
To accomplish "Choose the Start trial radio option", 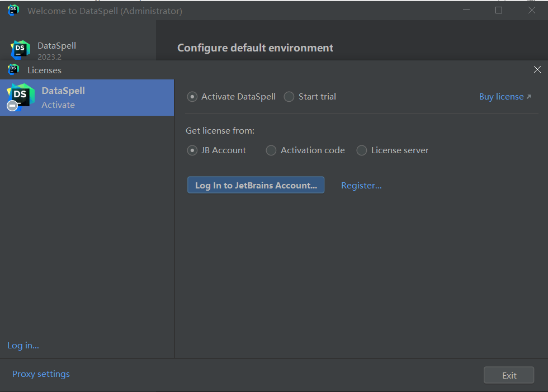I will tap(289, 97).
